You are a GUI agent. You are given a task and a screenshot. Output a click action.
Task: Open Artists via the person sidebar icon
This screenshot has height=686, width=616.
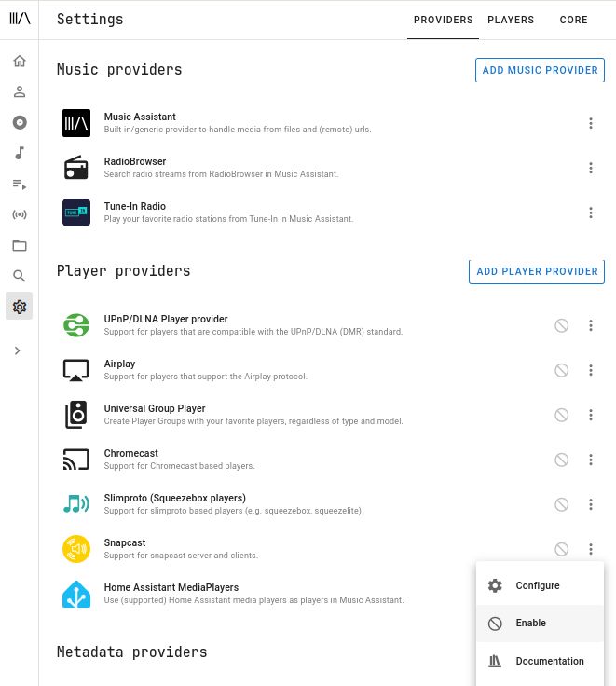click(20, 91)
